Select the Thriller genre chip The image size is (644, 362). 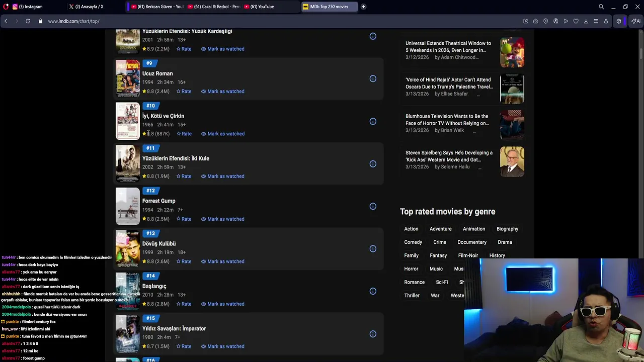pos(412,296)
